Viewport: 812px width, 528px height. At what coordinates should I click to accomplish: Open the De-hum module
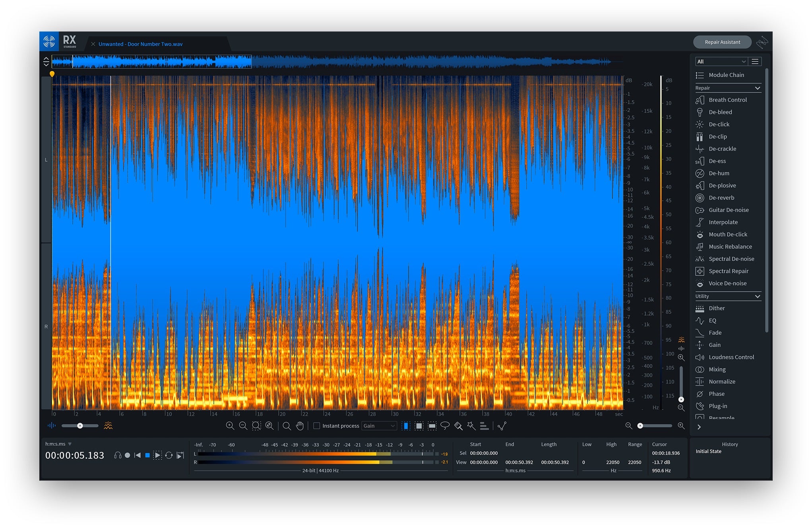point(719,173)
